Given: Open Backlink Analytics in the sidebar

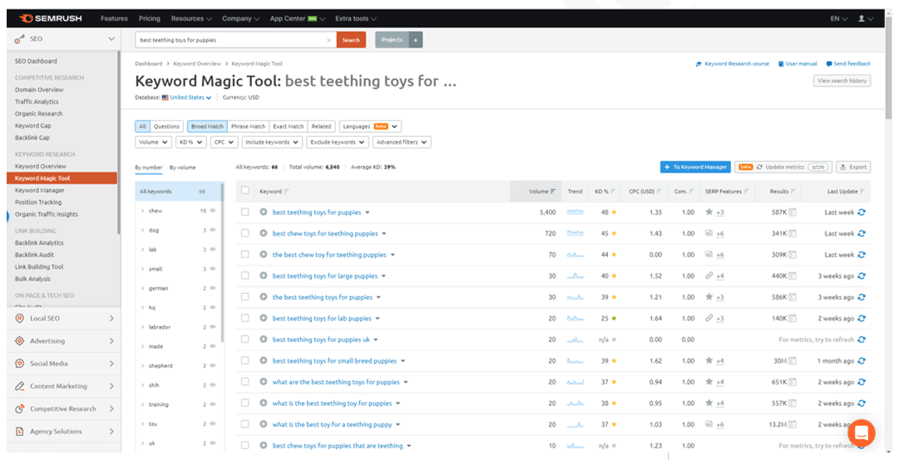Looking at the screenshot, I should click(39, 243).
